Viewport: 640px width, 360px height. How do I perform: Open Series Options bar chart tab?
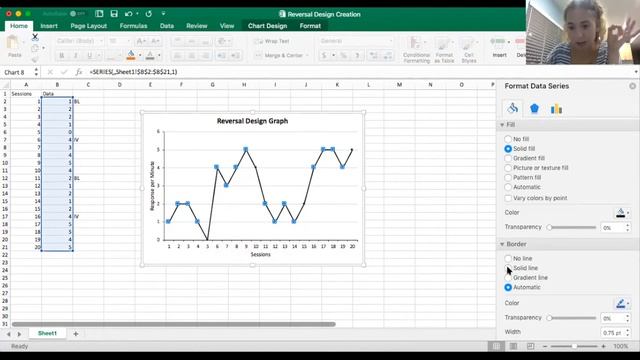556,109
